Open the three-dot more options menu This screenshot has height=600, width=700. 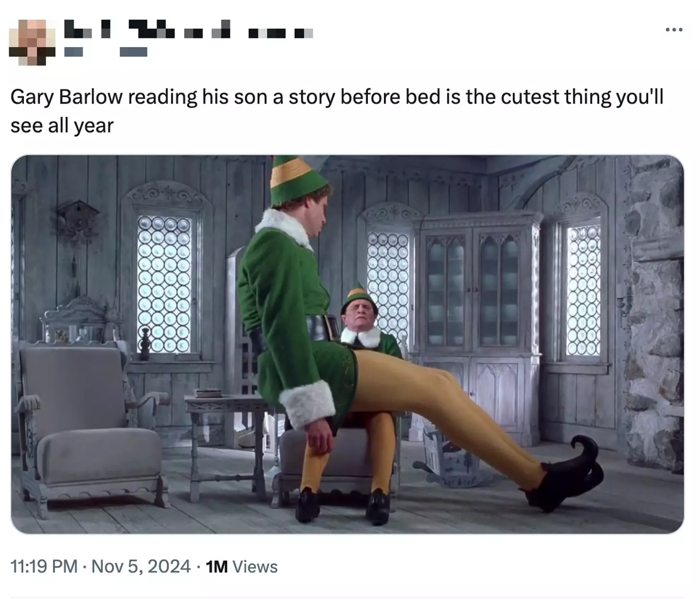tap(674, 30)
